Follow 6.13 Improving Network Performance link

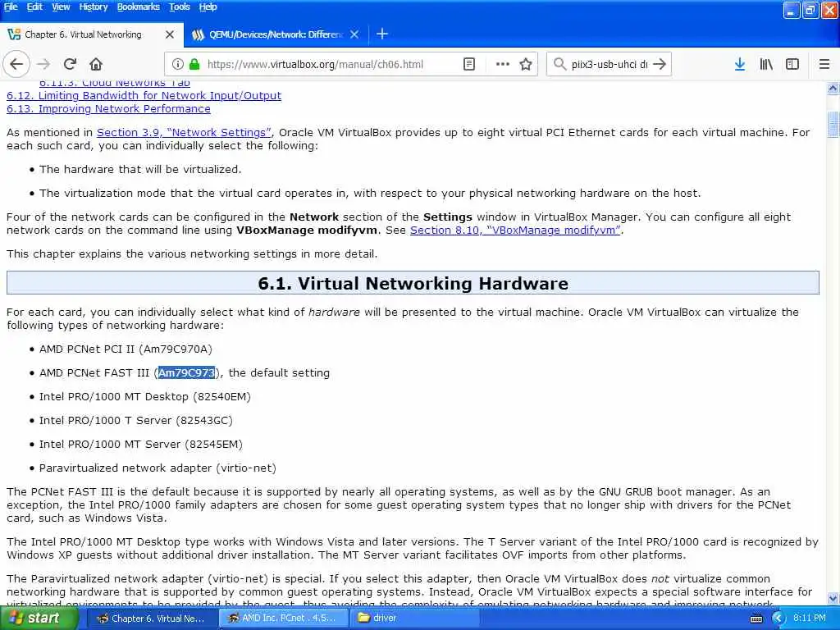point(108,109)
